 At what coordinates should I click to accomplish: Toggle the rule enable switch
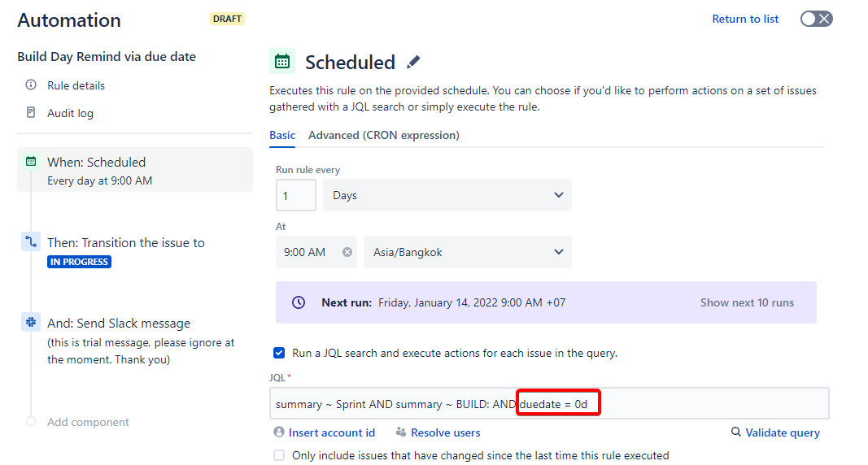click(817, 19)
